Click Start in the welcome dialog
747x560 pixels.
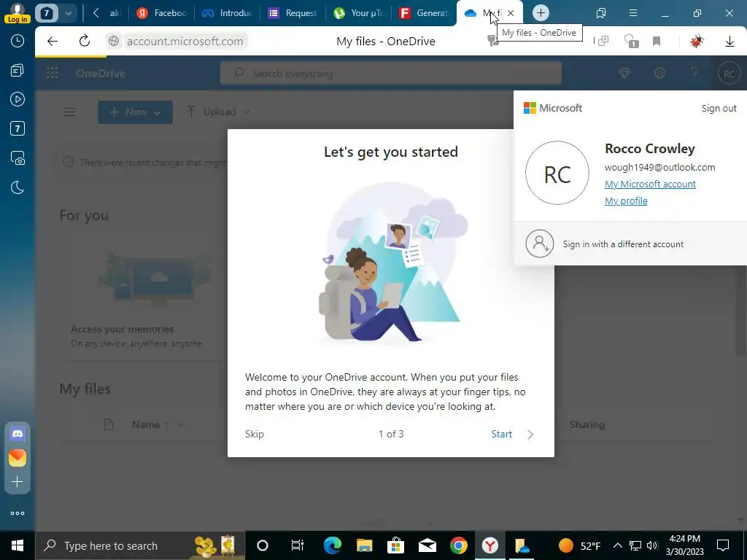click(502, 434)
